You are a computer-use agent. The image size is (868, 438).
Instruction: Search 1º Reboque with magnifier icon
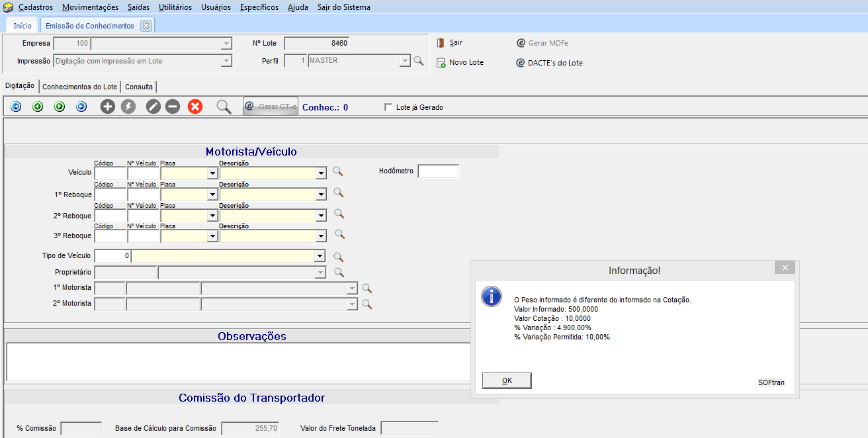pyautogui.click(x=338, y=193)
